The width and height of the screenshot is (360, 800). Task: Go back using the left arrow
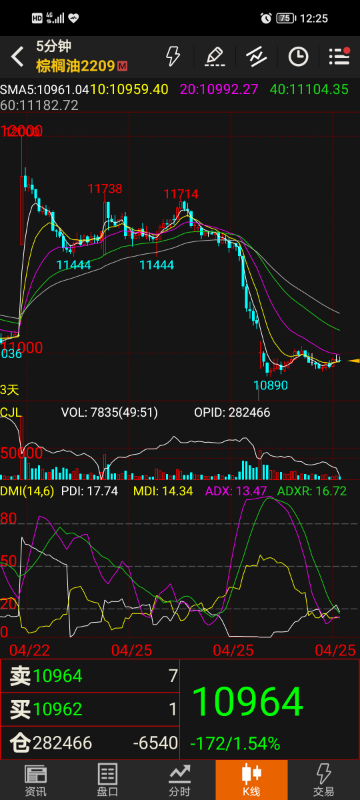(x=17, y=57)
